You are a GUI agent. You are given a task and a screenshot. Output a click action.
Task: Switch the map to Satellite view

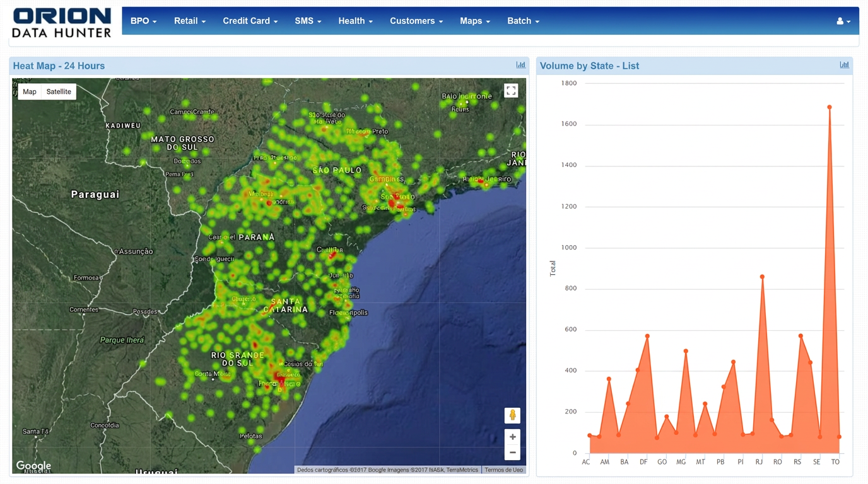tap(59, 91)
